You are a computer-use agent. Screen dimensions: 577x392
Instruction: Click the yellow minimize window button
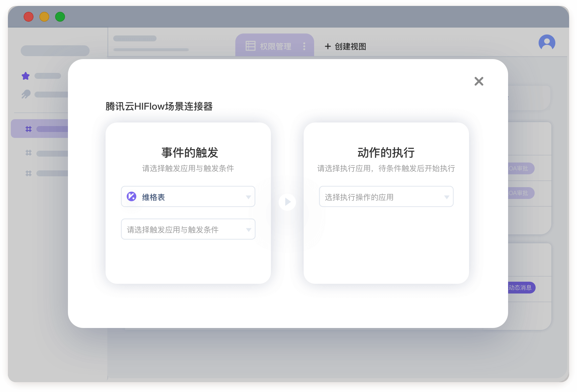pyautogui.click(x=44, y=17)
